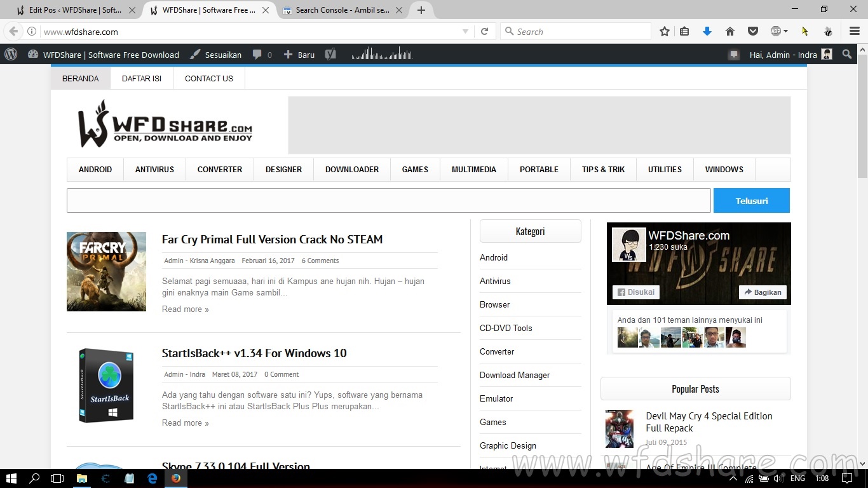Click the admin bar search magnifier
The width and height of the screenshot is (868, 488).
(846, 55)
